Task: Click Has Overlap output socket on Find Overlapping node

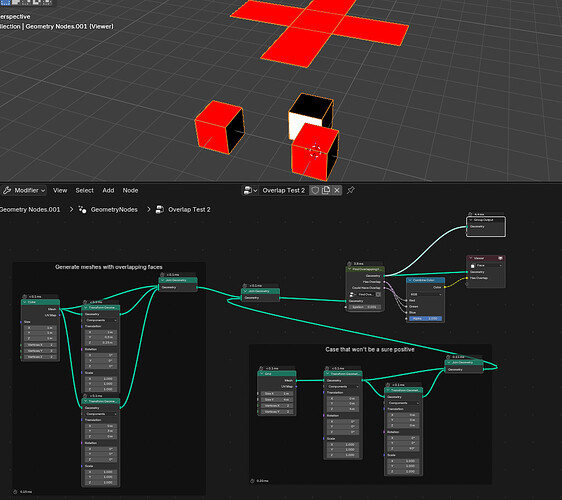Action: [384, 282]
